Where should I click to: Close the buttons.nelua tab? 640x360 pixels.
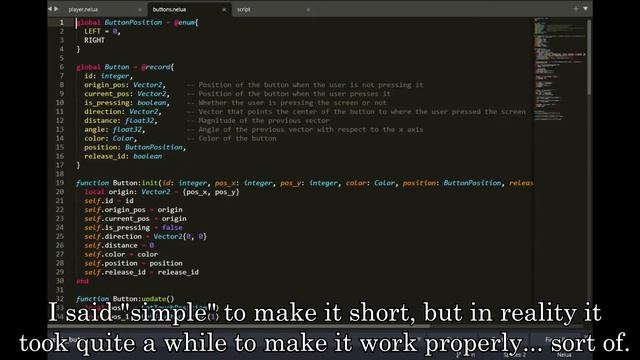tap(224, 9)
